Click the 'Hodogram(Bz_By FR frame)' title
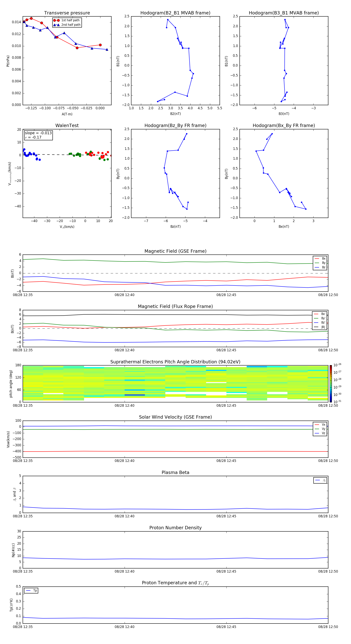Screen dimensions: 351x644 175,125
